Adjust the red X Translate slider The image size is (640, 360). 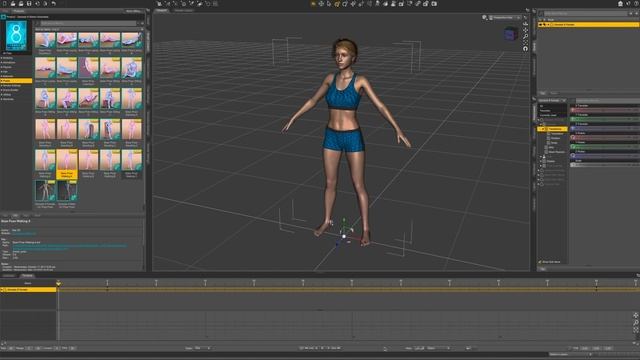click(x=605, y=110)
